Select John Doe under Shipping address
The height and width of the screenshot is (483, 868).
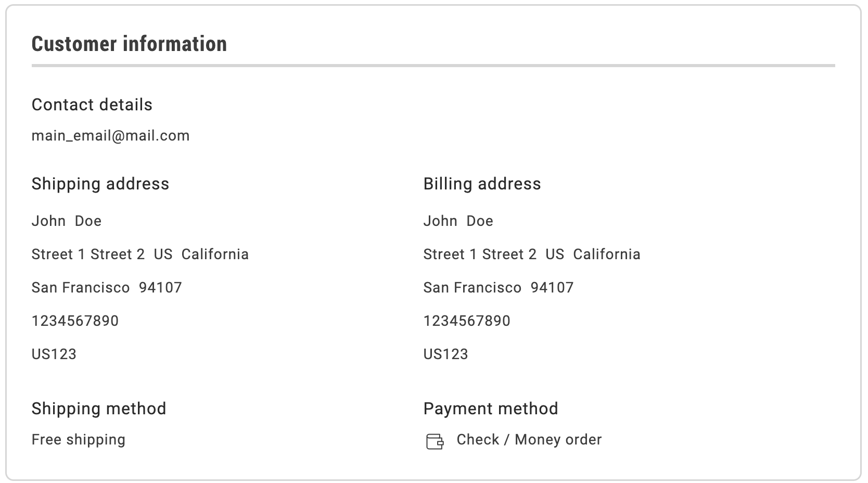[x=67, y=221]
